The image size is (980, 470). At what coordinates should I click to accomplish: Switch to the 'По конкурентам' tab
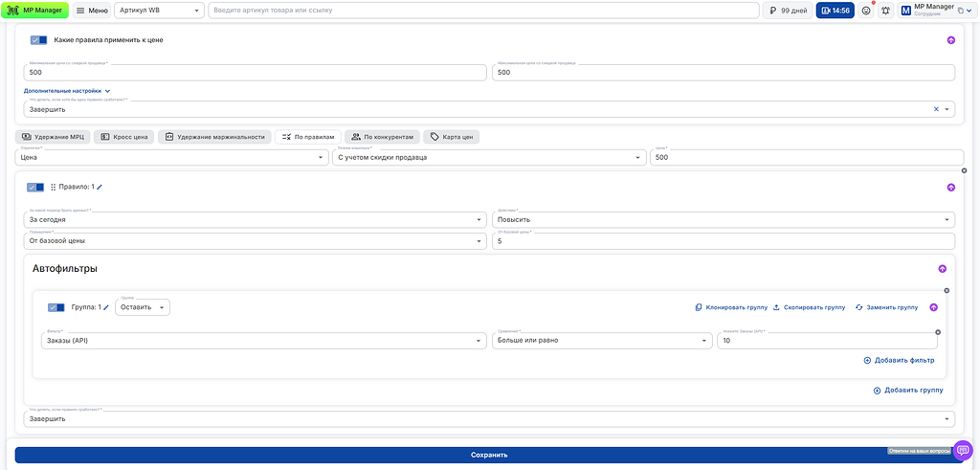tap(382, 137)
